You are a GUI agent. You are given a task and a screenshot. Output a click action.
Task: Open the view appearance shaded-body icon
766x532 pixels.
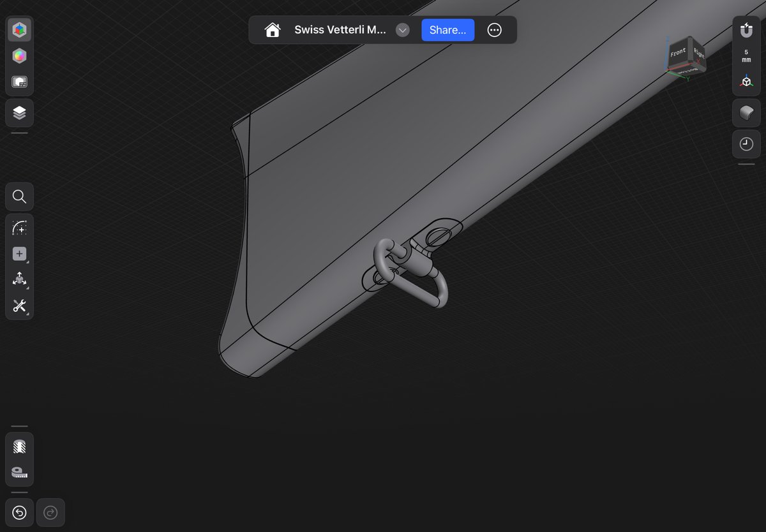point(746,113)
